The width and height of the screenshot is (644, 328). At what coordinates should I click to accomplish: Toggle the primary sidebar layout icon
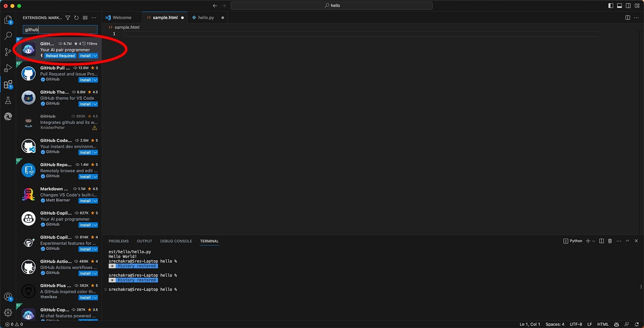pos(611,6)
